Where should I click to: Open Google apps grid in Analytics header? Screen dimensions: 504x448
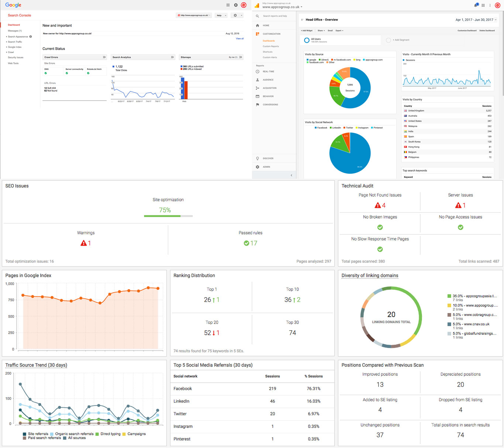point(483,5)
